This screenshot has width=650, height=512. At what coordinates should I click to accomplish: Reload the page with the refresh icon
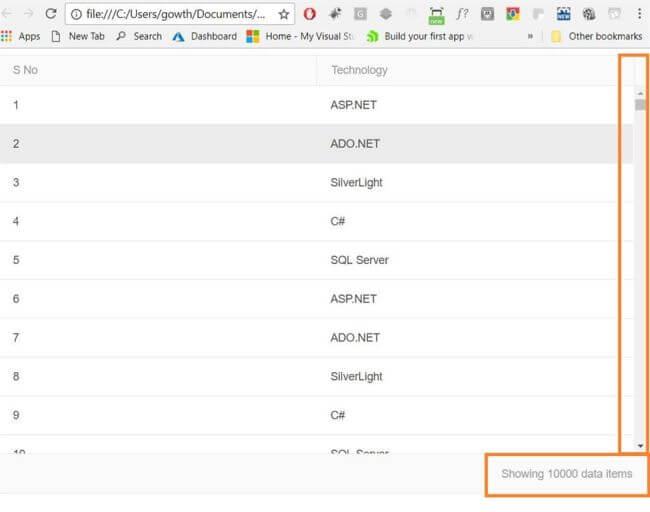click(51, 14)
